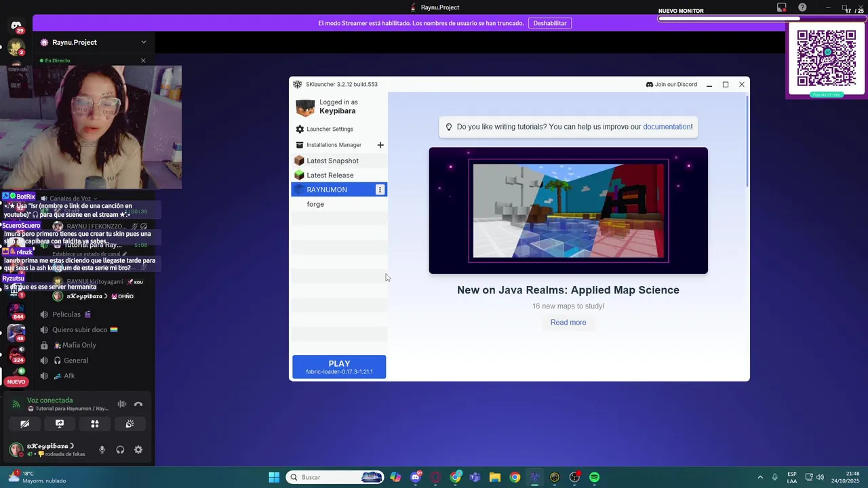
Task: Open ESP LAA language switcher
Action: [792, 477]
